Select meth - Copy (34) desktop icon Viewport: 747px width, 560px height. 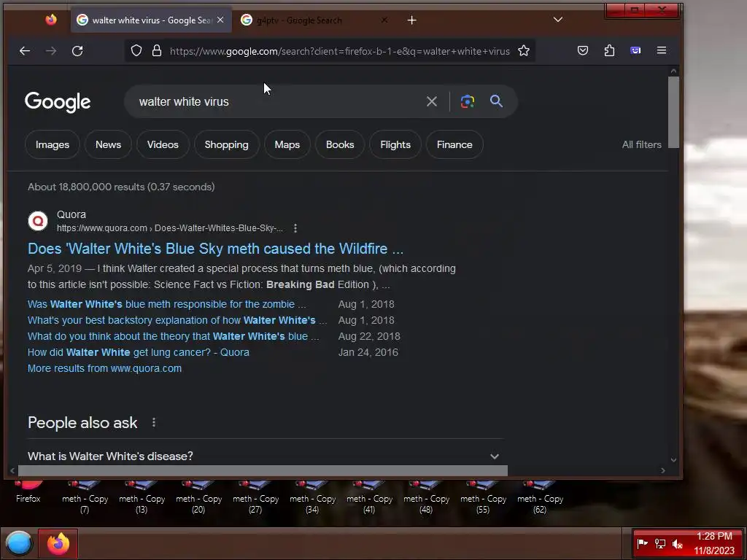pos(312,498)
